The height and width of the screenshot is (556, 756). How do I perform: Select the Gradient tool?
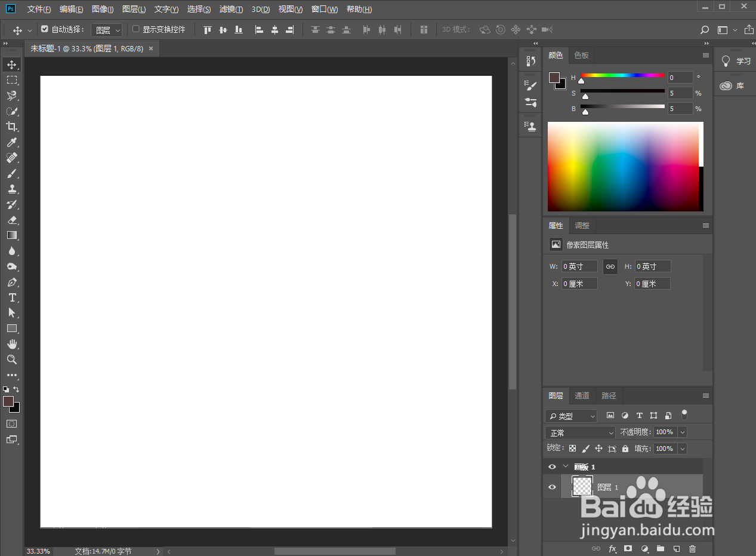pos(12,235)
